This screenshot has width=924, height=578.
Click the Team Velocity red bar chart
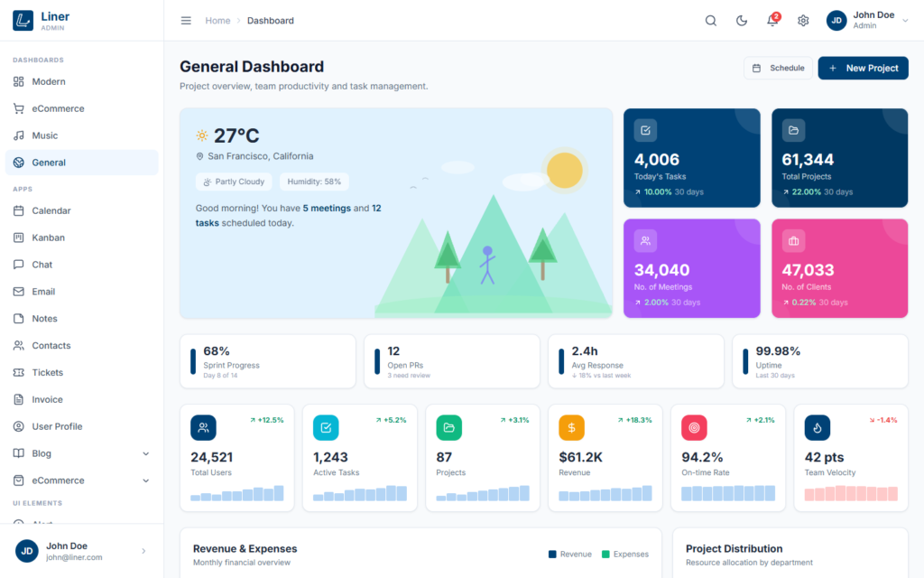tap(851, 493)
